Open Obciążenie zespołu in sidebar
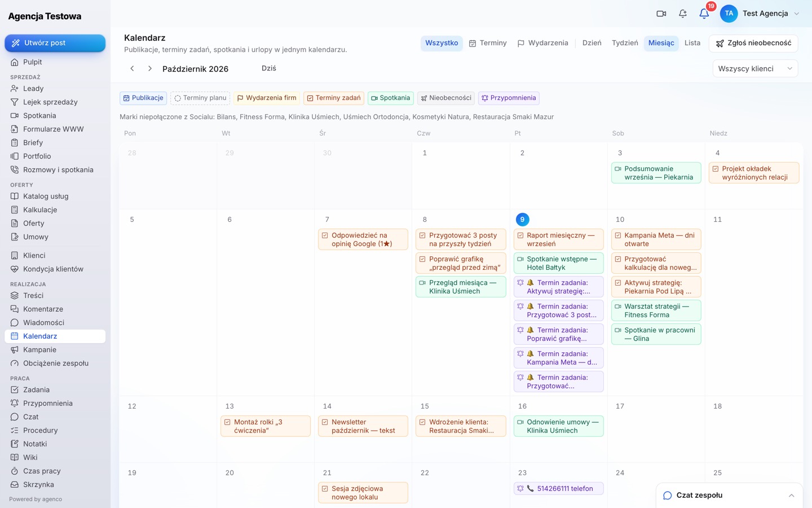This screenshot has width=812, height=508. point(55,364)
